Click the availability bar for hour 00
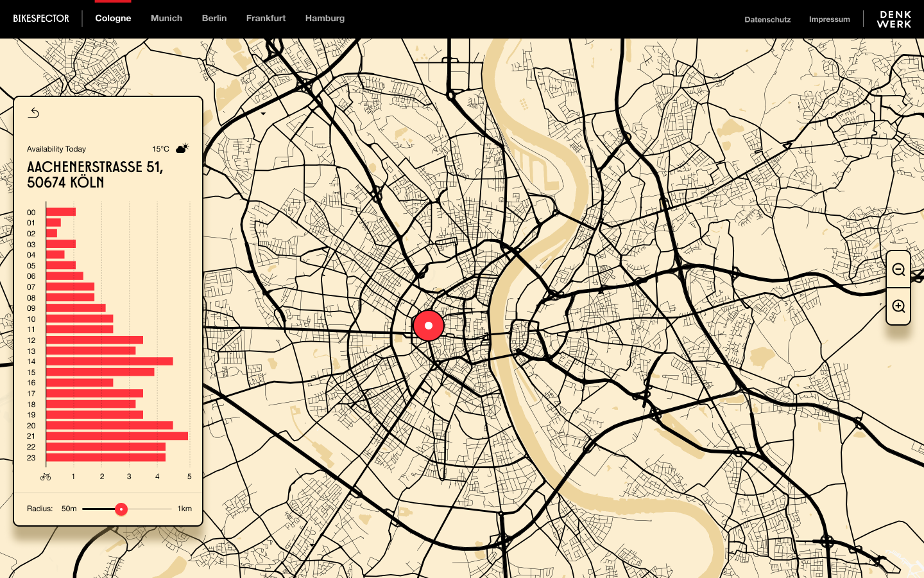The image size is (924, 578). (x=61, y=212)
